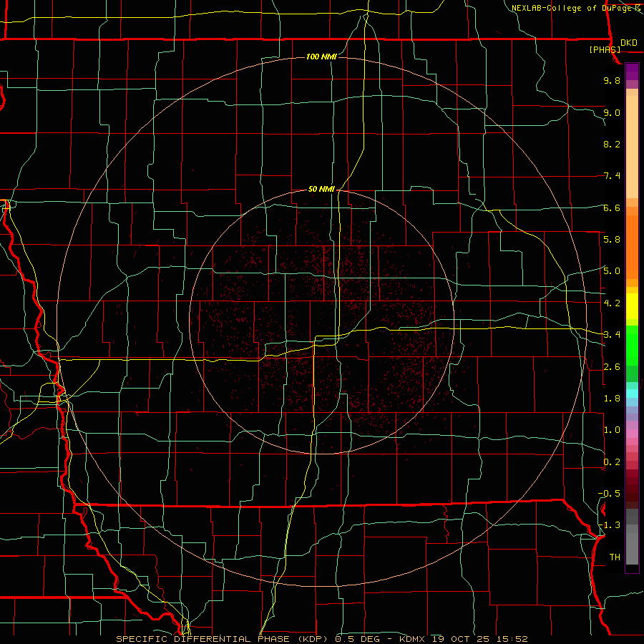Click the 6.6 value on the color scale
644x644 pixels.
tap(612, 208)
